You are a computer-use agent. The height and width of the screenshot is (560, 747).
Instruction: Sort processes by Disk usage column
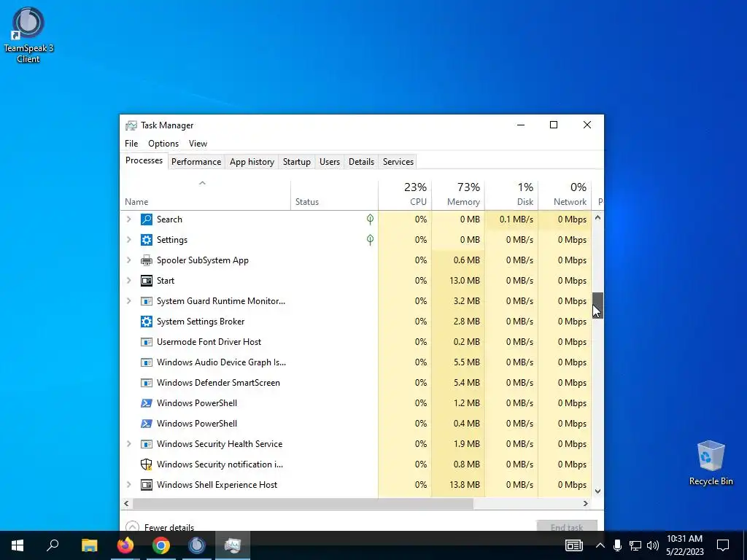(x=511, y=195)
